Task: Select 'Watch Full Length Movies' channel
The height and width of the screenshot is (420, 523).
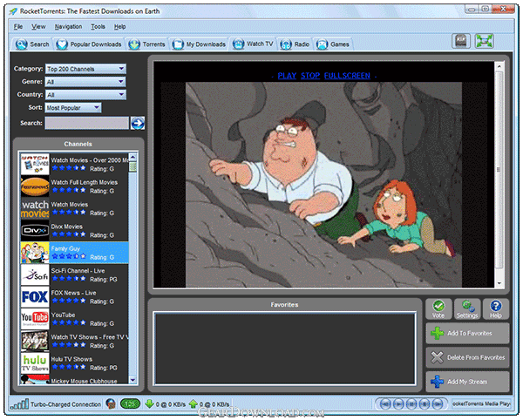Action: 74,186
